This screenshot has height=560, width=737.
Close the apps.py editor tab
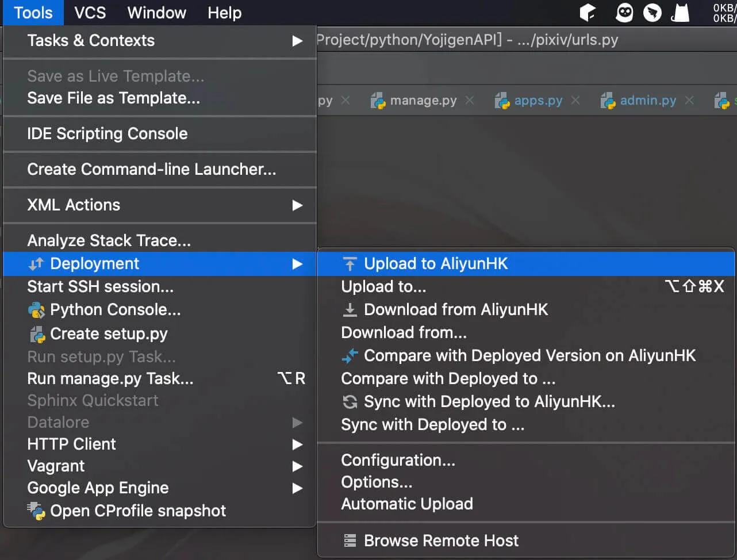[575, 101]
